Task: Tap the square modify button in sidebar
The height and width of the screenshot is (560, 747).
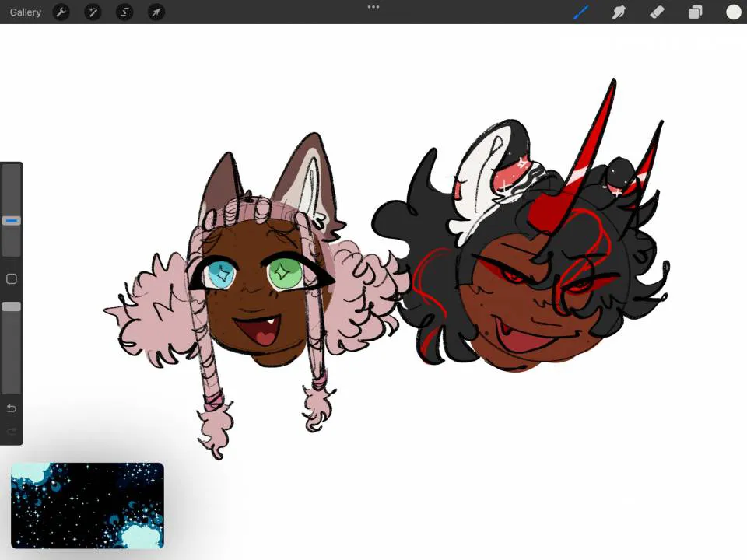Action: pyautogui.click(x=12, y=279)
